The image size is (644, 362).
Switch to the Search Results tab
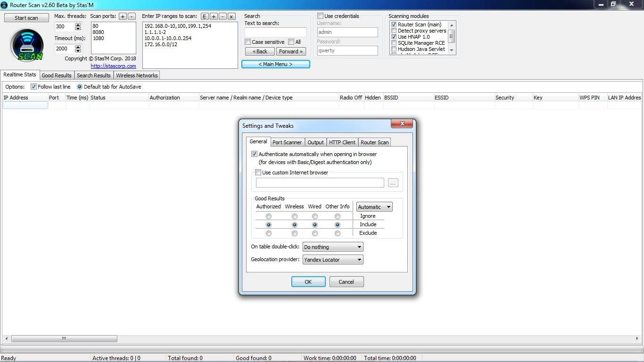point(93,75)
